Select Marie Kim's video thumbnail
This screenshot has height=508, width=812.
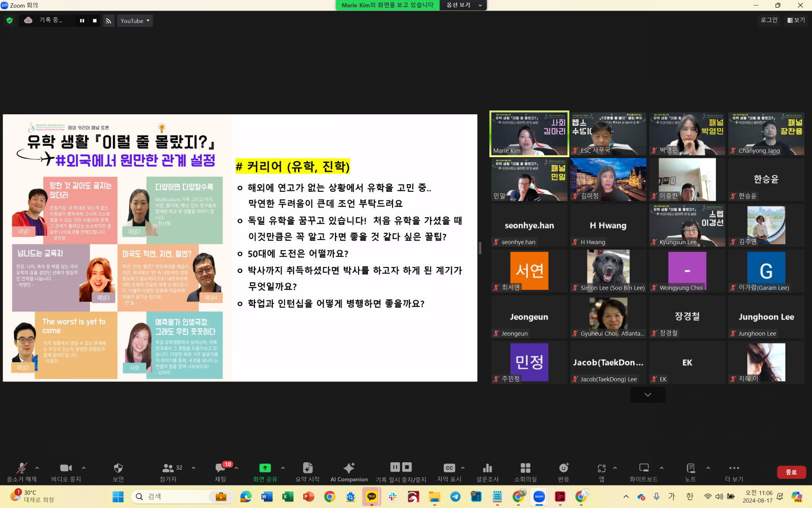pyautogui.click(x=529, y=134)
